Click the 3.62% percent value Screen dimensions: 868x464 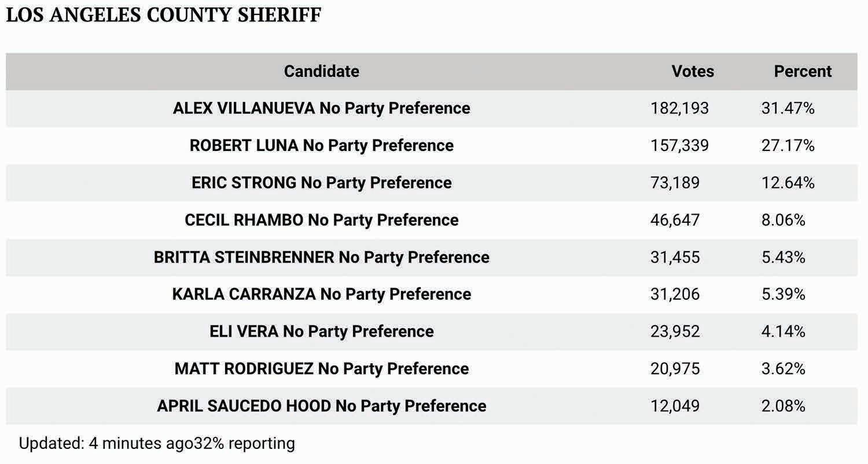(783, 369)
